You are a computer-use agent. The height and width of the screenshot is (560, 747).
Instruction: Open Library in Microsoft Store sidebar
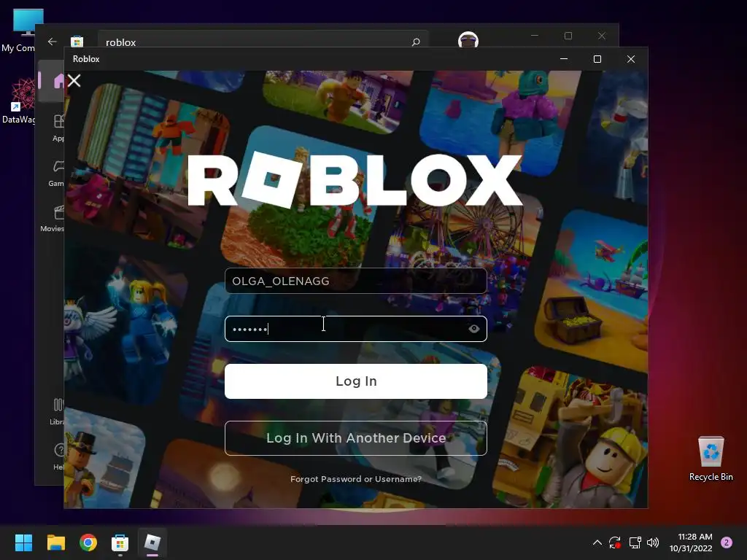57,411
